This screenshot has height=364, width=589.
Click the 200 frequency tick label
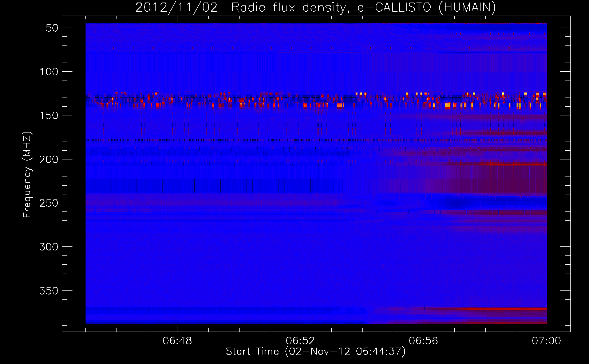click(x=49, y=159)
